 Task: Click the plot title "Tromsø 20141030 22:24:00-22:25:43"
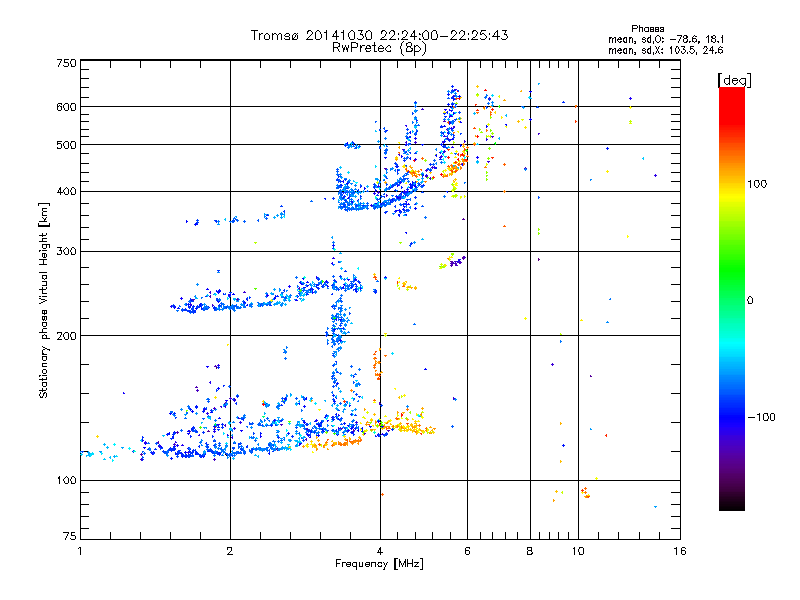[x=379, y=35]
